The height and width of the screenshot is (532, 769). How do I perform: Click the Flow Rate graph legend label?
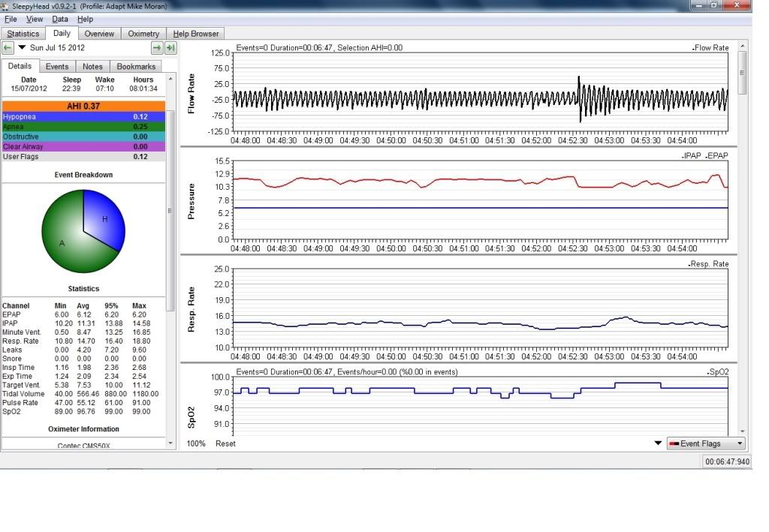point(710,48)
